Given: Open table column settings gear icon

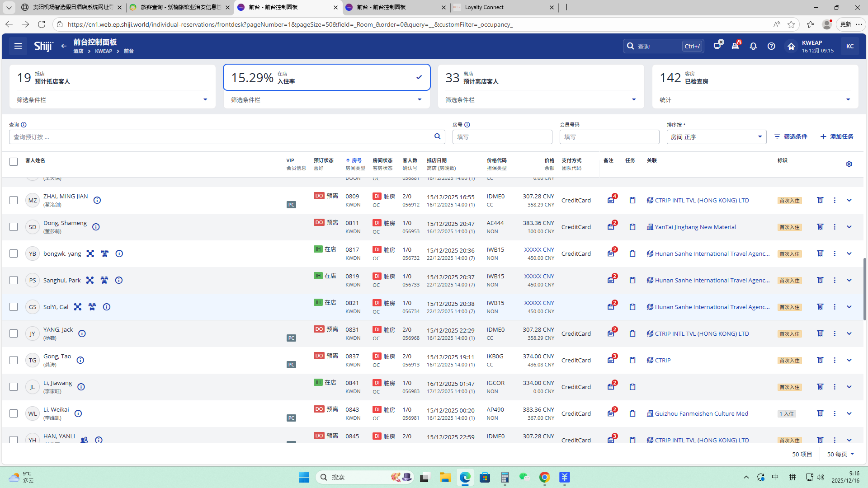Looking at the screenshot, I should click(849, 164).
